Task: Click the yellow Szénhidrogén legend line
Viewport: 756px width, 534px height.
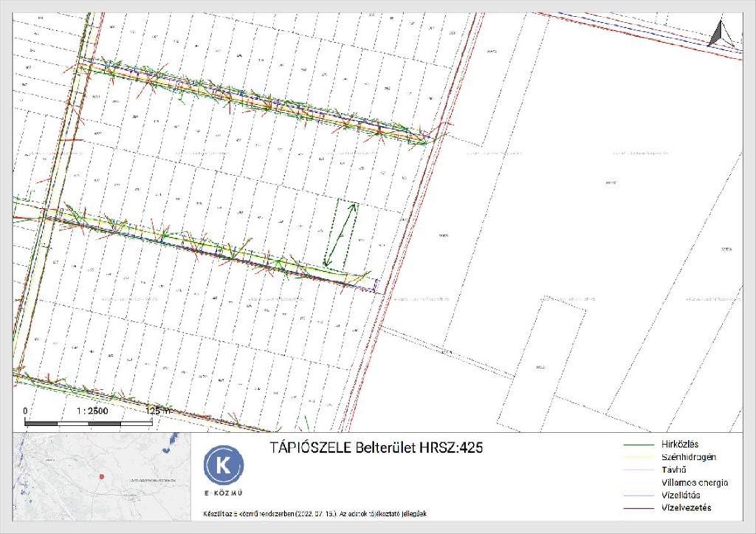Action: [x=640, y=457]
